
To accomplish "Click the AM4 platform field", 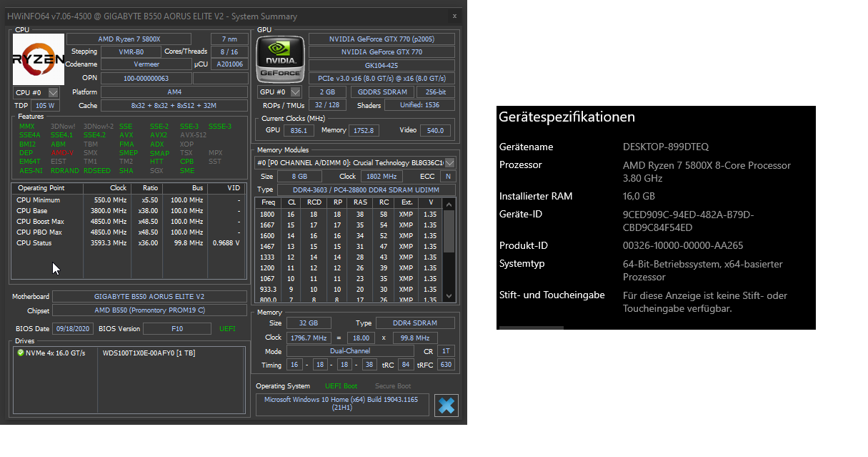I will 174,92.
